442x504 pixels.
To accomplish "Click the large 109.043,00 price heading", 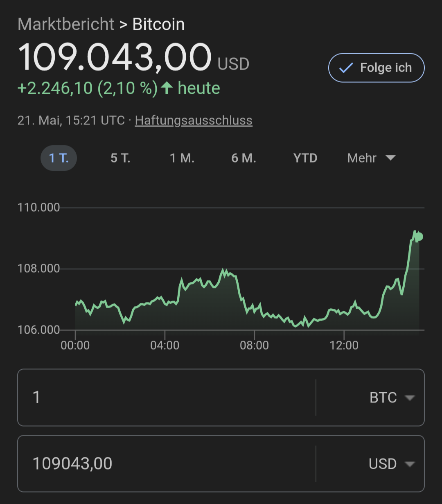I will pos(115,57).
